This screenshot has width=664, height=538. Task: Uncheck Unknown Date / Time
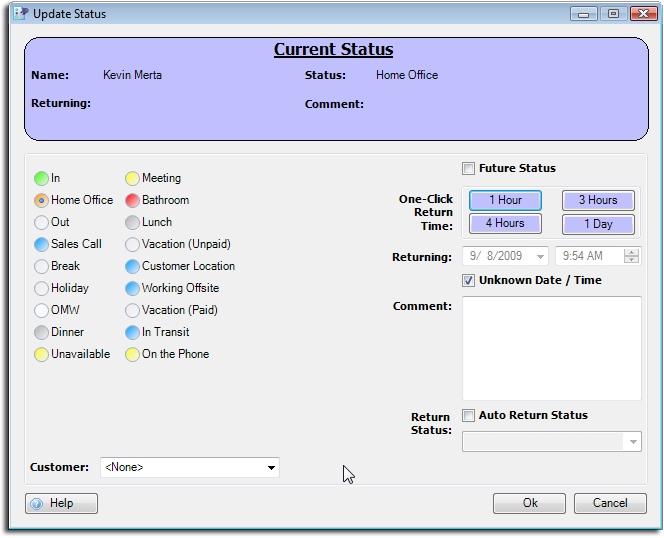click(x=469, y=281)
